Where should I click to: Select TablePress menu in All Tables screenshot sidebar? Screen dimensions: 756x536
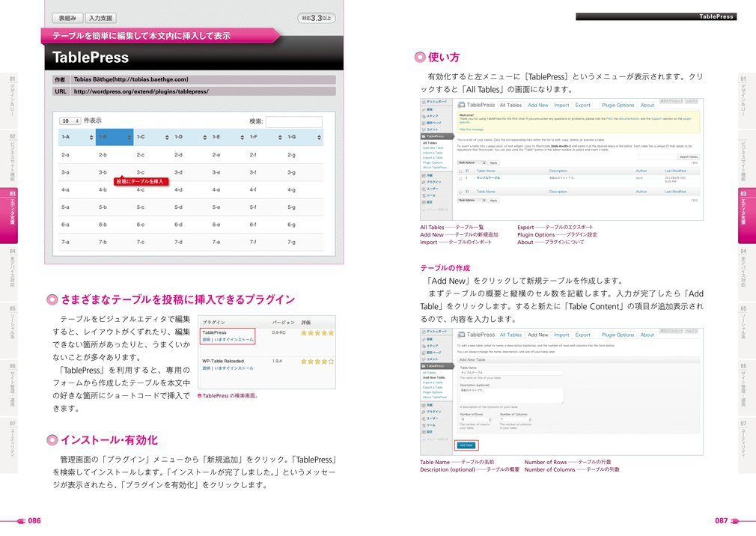tap(437, 136)
